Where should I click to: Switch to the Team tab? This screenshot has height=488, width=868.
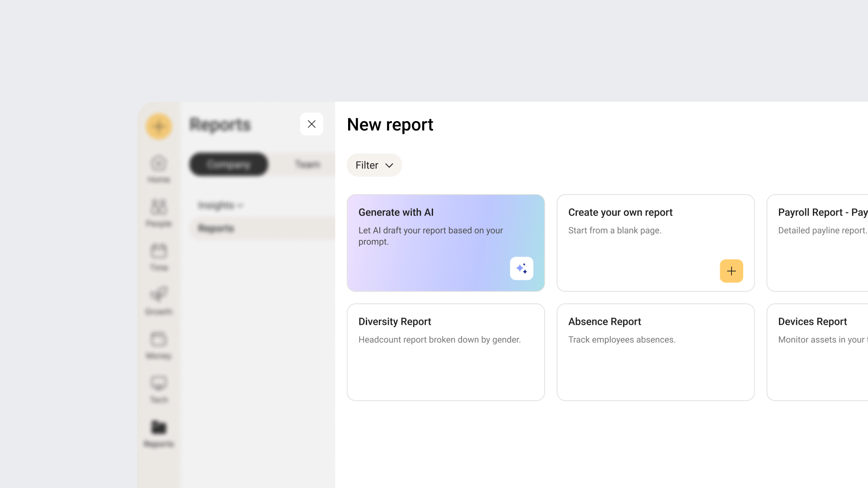(307, 164)
